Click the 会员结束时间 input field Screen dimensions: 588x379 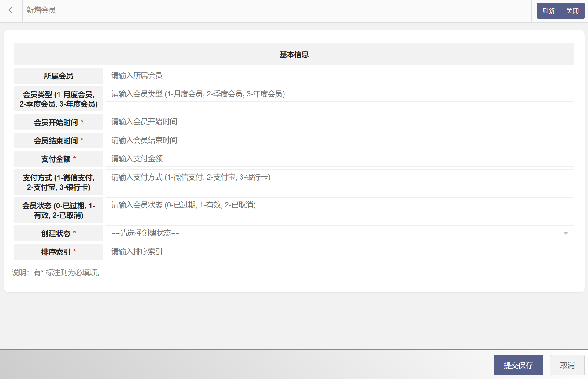click(x=340, y=140)
